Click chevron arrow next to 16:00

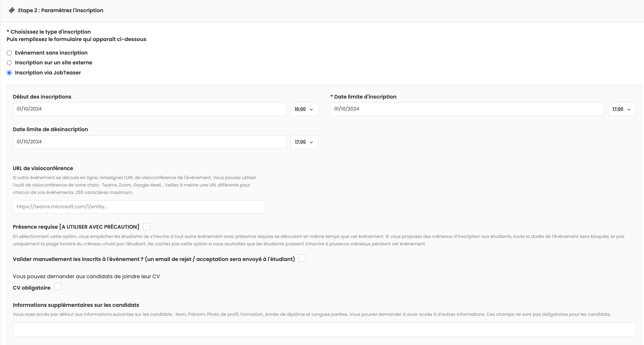311,109
